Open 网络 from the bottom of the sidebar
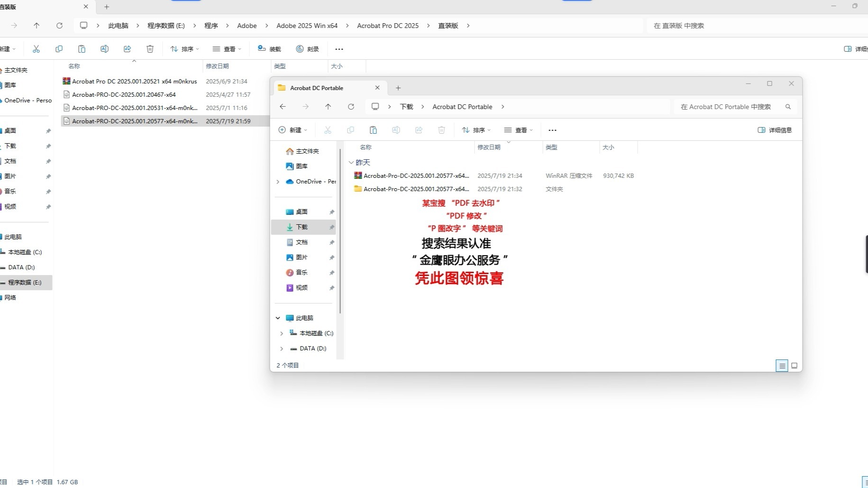 [10, 297]
